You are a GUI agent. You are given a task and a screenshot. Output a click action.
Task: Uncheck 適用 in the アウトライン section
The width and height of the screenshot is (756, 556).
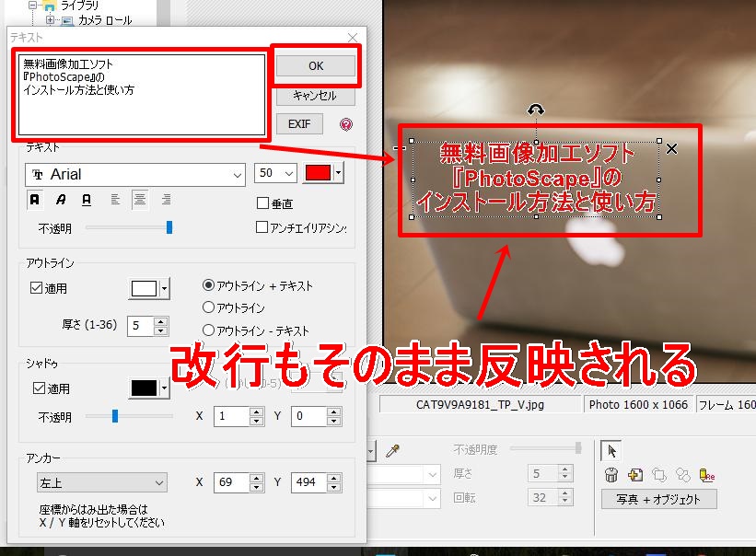click(x=36, y=287)
